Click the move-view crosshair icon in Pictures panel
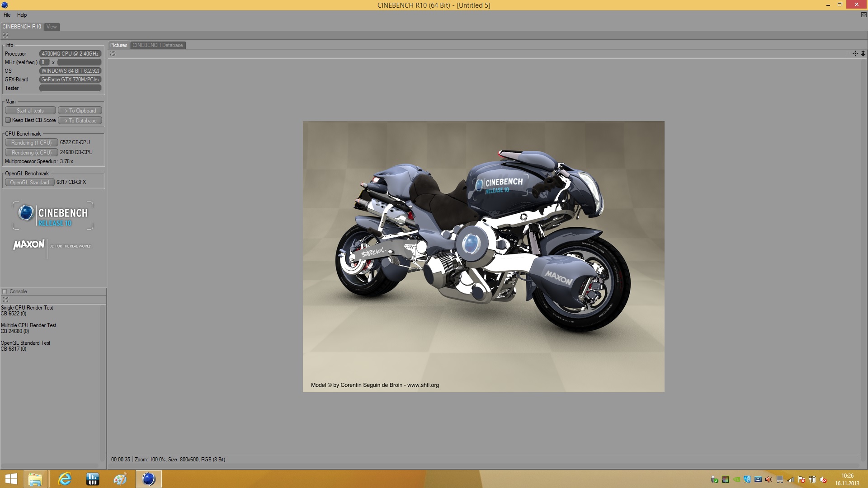The height and width of the screenshot is (488, 868). tap(855, 53)
